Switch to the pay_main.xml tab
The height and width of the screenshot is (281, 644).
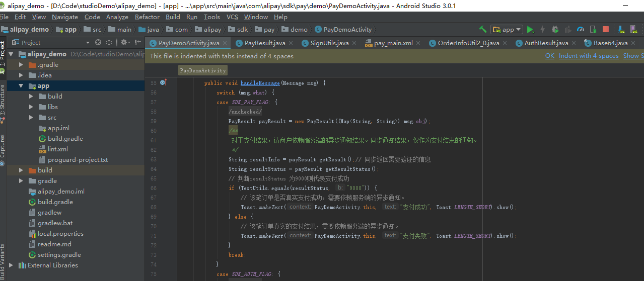[x=393, y=43]
